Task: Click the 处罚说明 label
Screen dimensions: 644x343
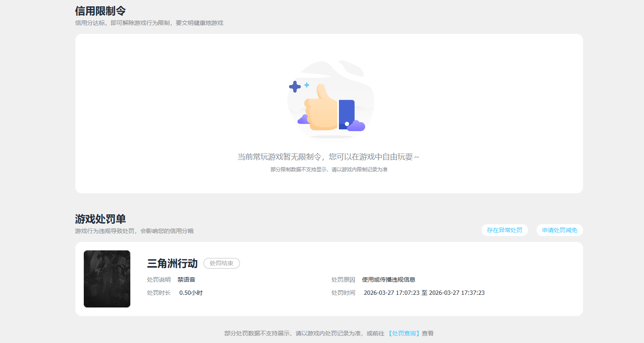Action: 159,280
